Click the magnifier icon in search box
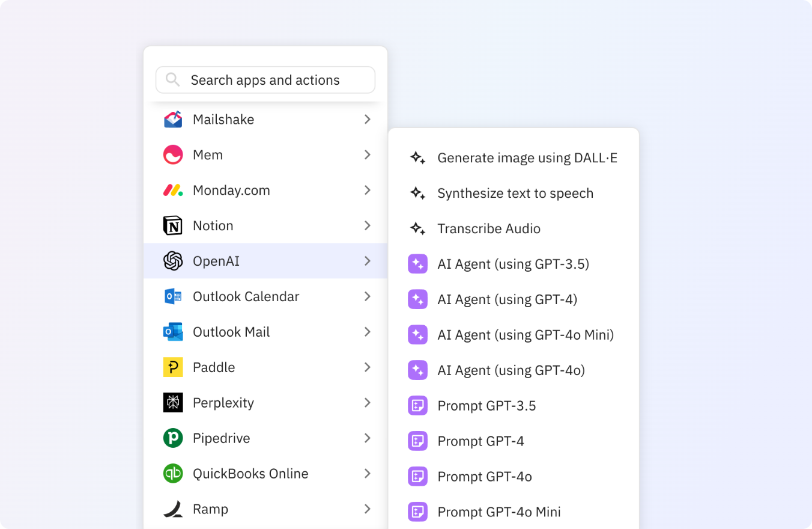This screenshot has height=529, width=812. point(172,79)
